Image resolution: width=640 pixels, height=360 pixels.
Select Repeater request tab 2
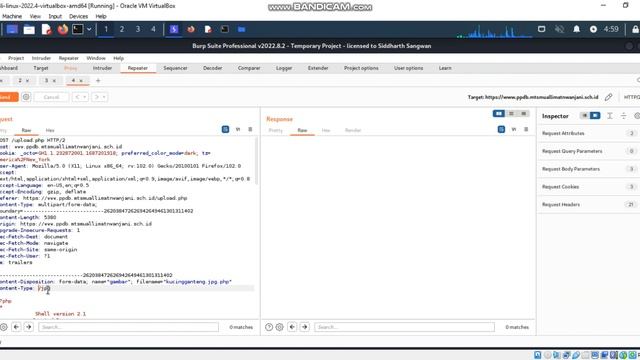click(x=20, y=81)
